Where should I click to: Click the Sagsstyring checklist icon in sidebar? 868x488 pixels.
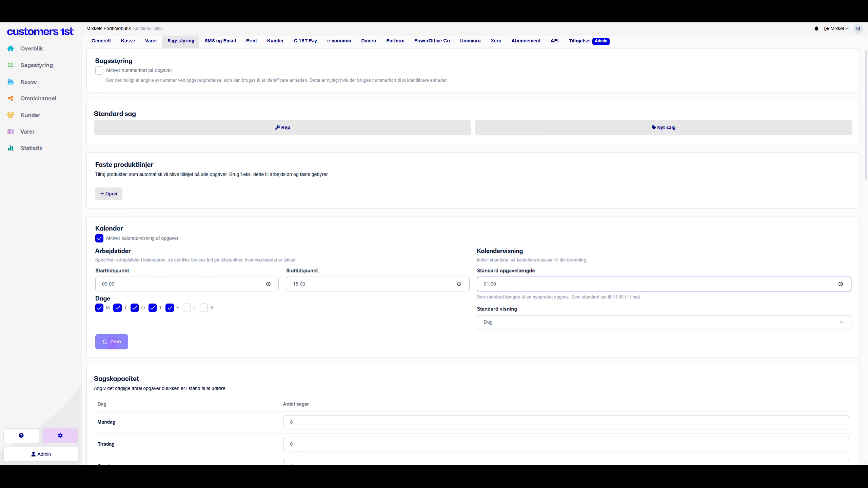coord(11,65)
